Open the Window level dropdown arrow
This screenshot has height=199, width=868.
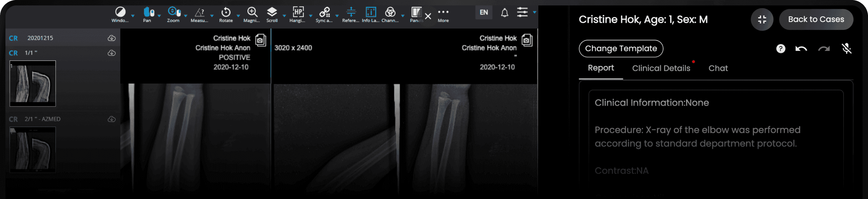tap(133, 16)
